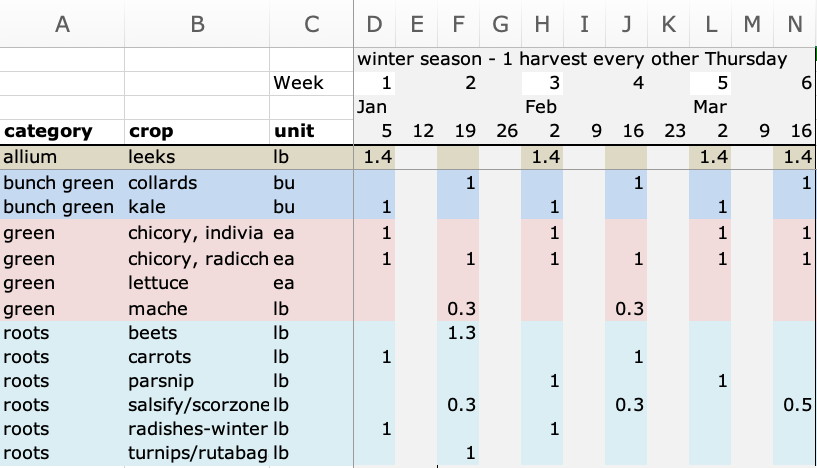Select the 'lettuce' crop cell
The height and width of the screenshot is (468, 817).
(x=197, y=283)
